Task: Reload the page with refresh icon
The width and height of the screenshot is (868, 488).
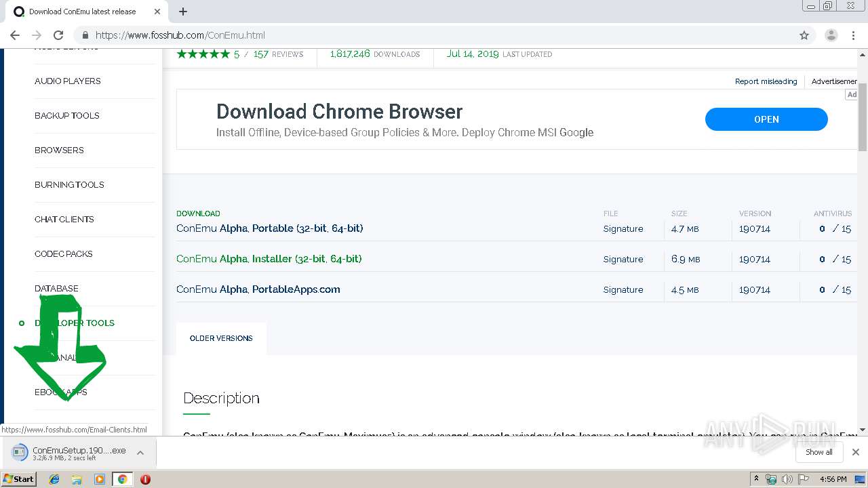Action: point(58,35)
